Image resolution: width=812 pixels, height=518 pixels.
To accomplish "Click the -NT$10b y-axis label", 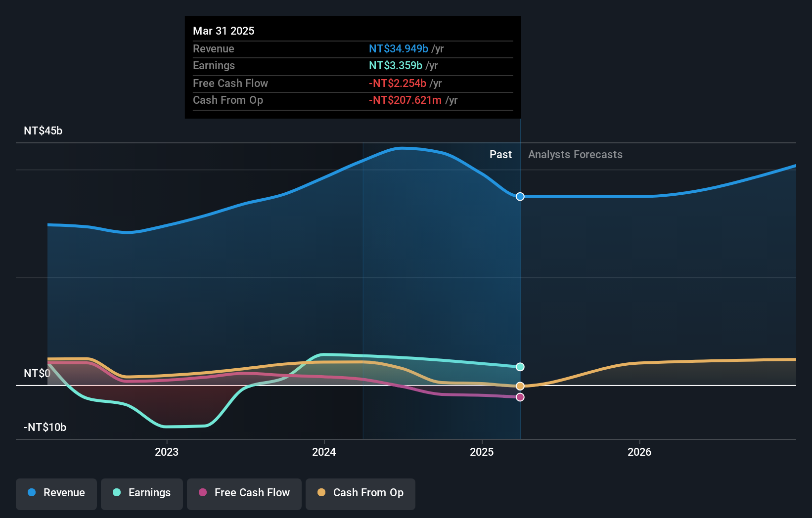I will tap(45, 427).
